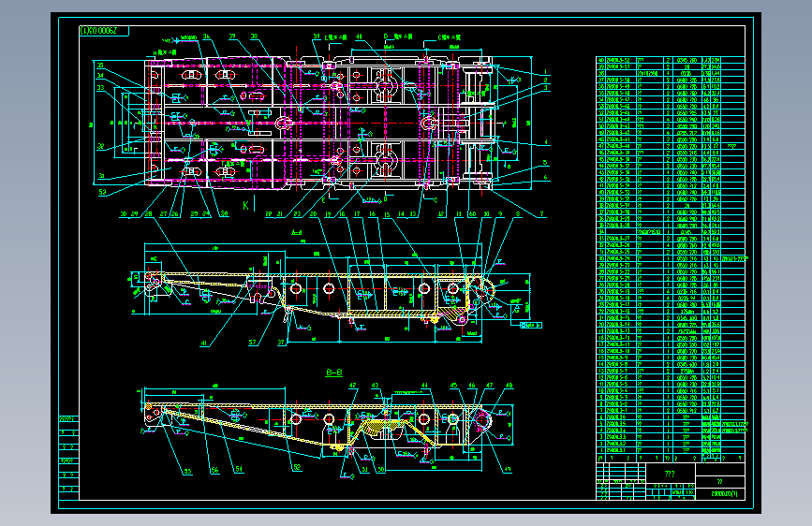
Task: Click the green "K" view marker
Action: (x=246, y=206)
